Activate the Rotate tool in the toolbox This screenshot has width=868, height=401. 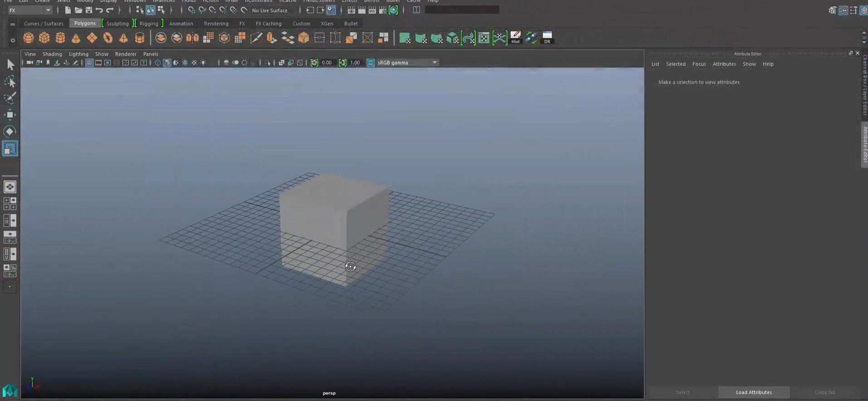click(x=10, y=131)
